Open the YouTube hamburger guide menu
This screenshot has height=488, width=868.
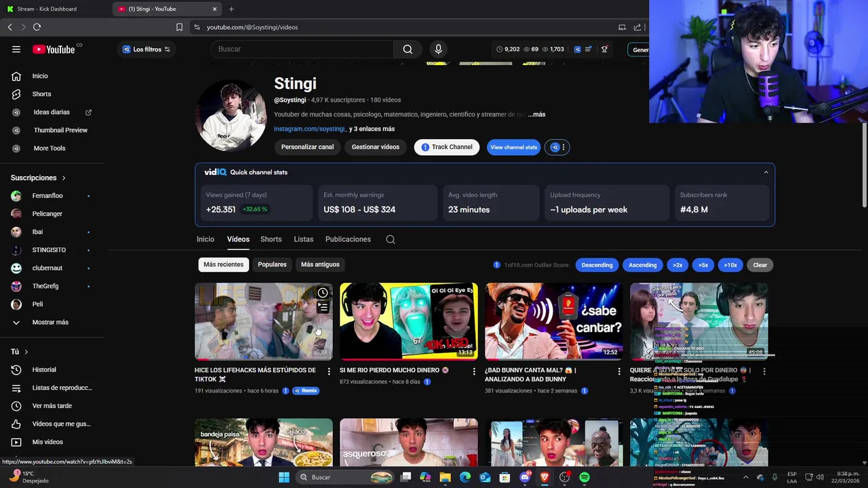point(16,49)
